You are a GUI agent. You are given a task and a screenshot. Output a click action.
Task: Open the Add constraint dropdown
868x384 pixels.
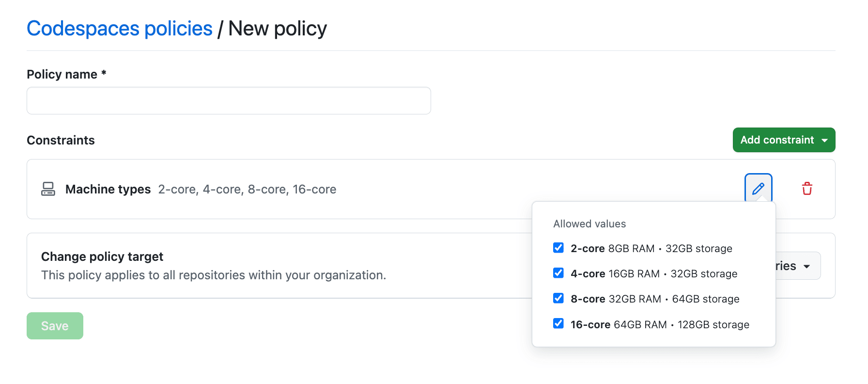pyautogui.click(x=784, y=140)
